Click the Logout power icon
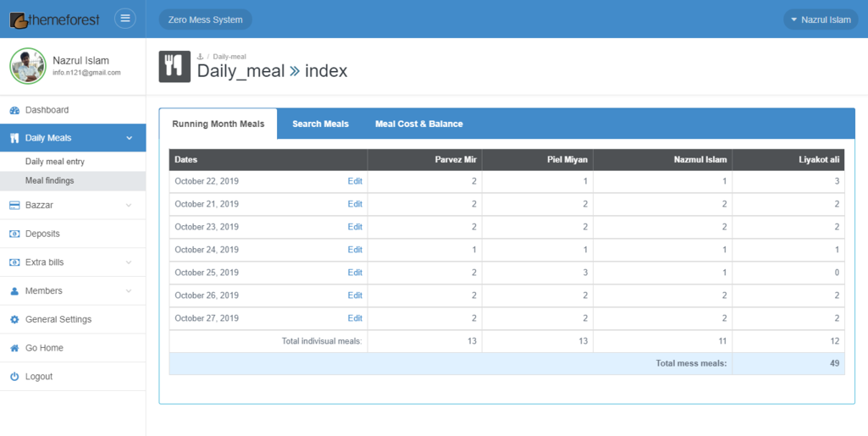The height and width of the screenshot is (436, 868). [x=14, y=377]
